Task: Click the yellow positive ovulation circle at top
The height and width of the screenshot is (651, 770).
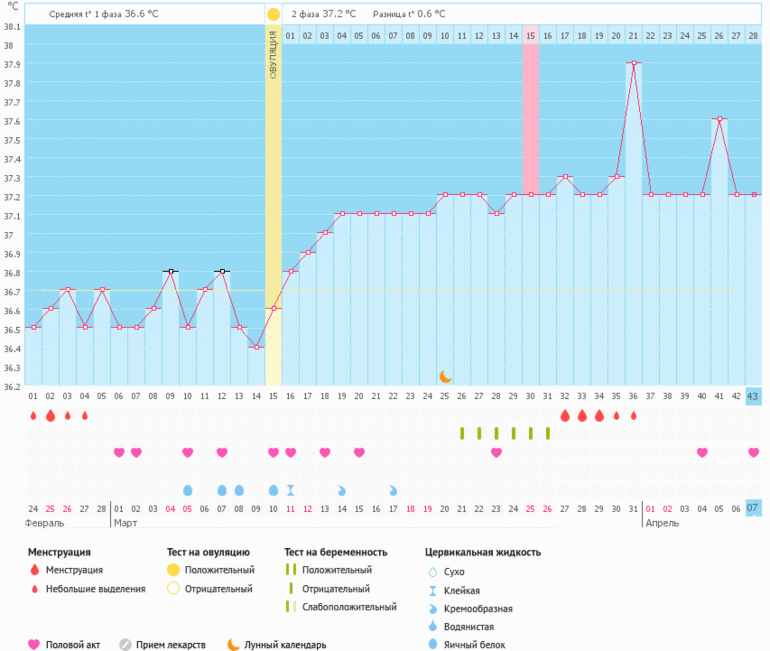Action: tap(273, 15)
